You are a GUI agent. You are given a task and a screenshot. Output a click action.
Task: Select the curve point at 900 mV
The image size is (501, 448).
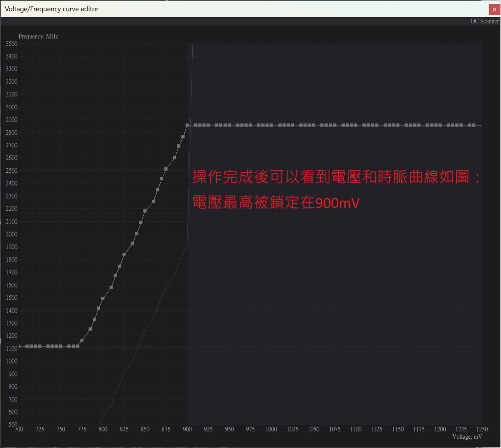click(187, 125)
